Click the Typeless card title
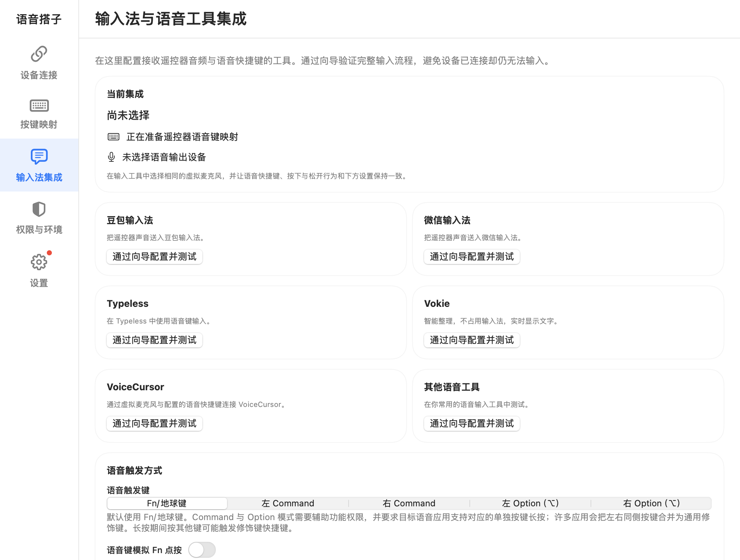 [128, 304]
